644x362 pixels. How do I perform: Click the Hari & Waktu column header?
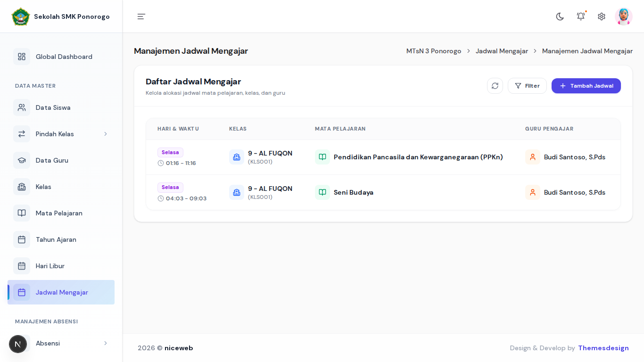coord(178,129)
